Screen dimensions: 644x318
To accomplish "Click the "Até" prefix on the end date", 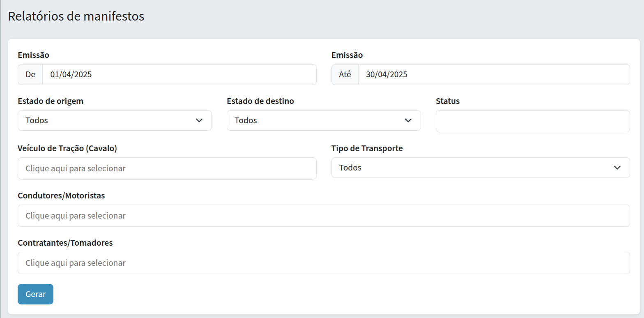I will (x=345, y=75).
